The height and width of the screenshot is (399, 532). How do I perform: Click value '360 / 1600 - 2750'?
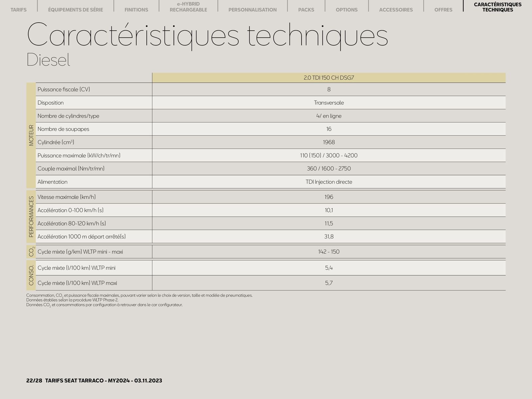pyautogui.click(x=329, y=169)
